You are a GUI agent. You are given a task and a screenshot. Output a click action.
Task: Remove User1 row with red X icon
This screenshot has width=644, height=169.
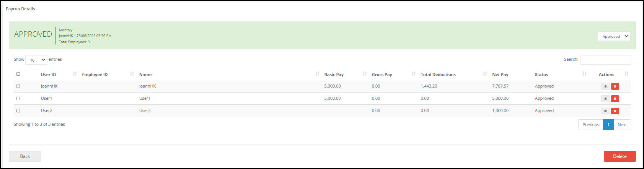[615, 99]
